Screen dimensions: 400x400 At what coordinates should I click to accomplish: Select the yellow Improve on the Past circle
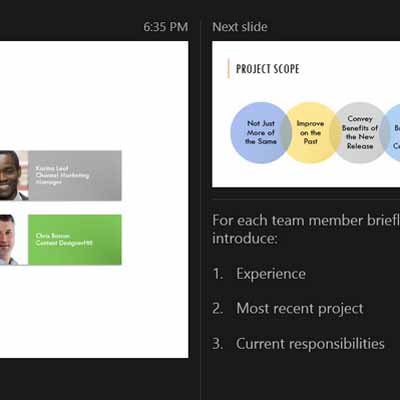(x=310, y=132)
